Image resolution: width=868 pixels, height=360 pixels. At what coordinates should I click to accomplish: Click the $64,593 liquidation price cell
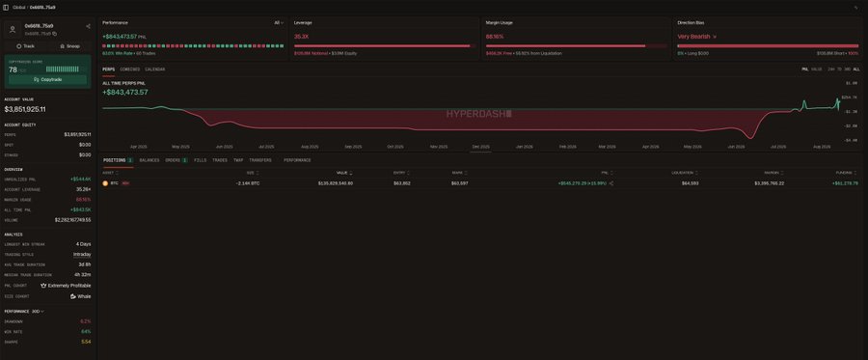tap(690, 182)
